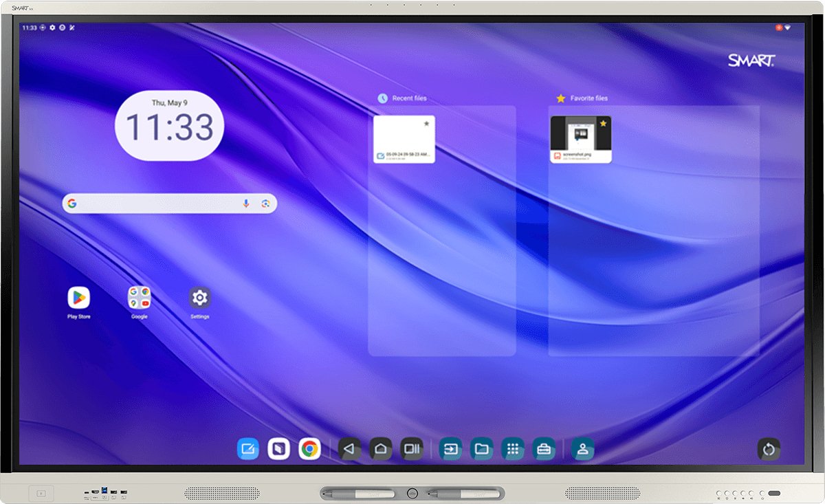825x504 pixels.
Task: Open the all-apps grid
Action: click(512, 448)
